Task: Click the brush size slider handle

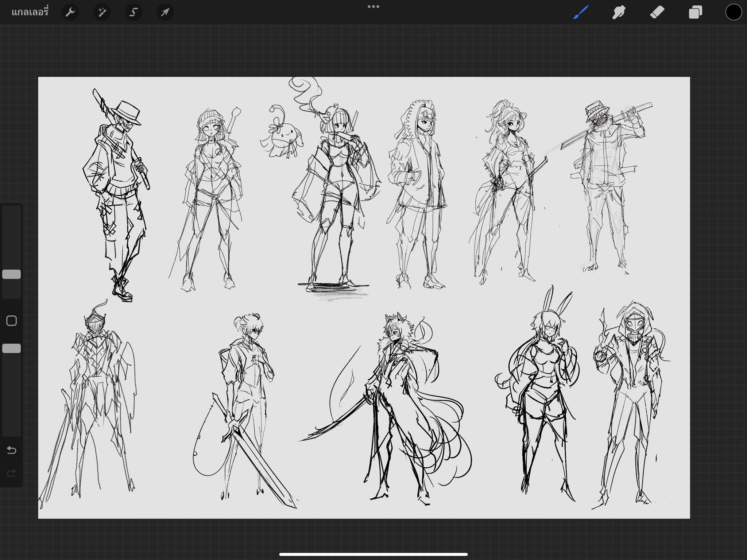Action: 12,274
